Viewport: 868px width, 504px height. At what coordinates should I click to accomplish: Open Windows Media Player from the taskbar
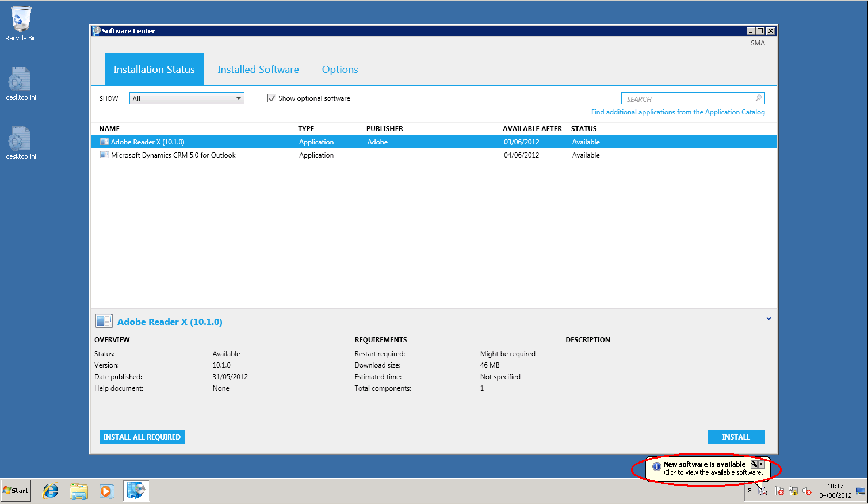106,491
